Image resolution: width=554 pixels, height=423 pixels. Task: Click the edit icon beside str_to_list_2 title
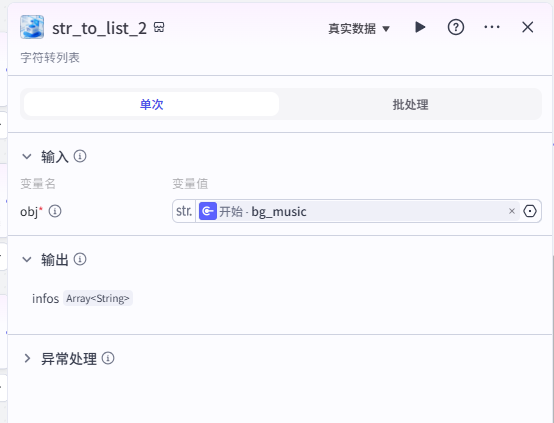(x=159, y=27)
